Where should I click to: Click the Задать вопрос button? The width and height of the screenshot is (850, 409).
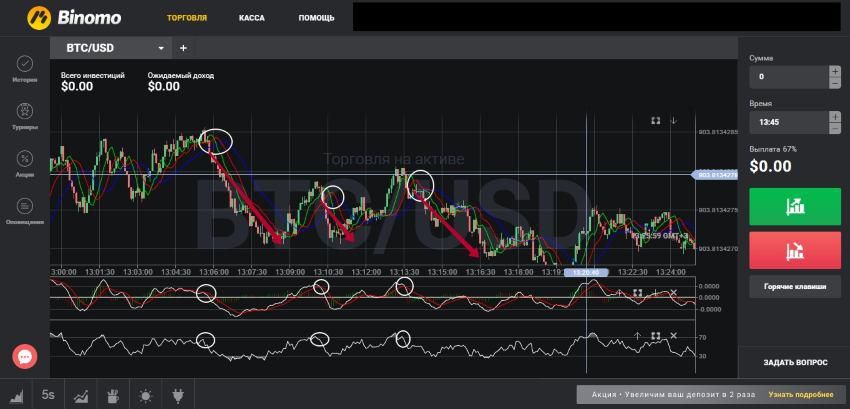(795, 362)
